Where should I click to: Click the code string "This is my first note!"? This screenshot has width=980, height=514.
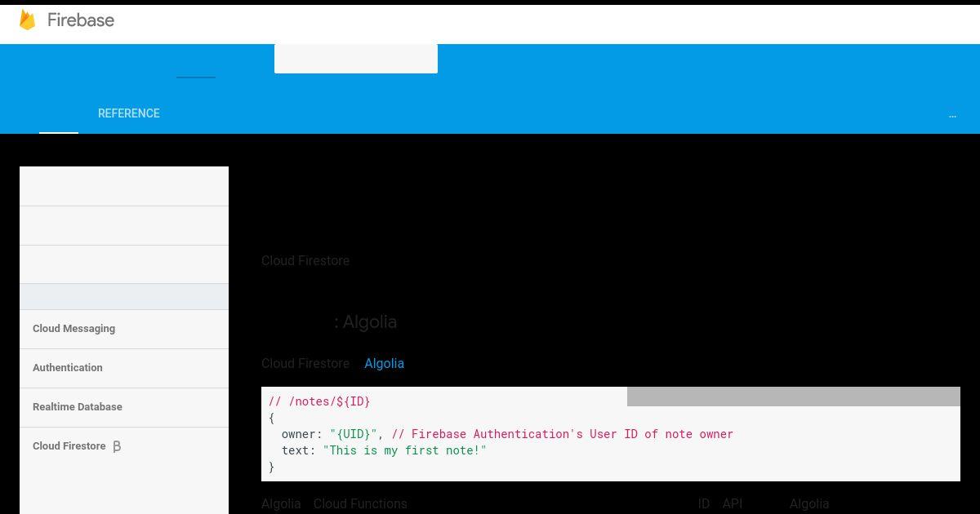(x=404, y=450)
